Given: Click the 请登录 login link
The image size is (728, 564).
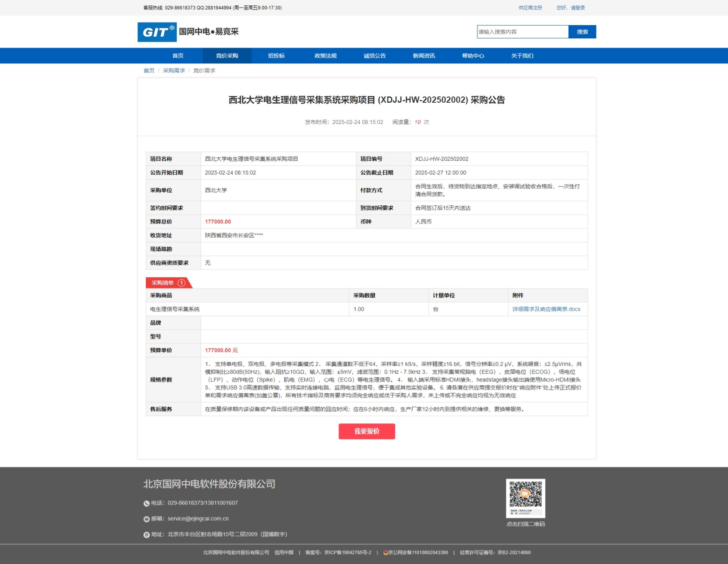Looking at the screenshot, I should click(578, 8).
